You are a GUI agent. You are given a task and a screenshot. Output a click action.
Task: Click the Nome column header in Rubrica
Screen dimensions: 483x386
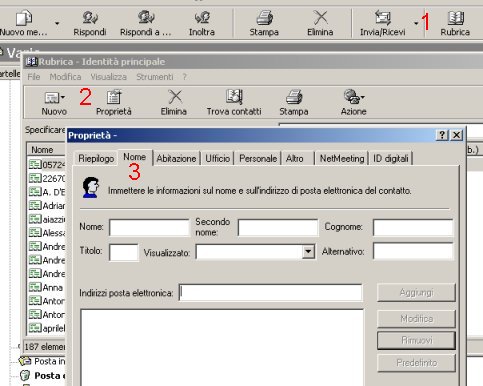pos(46,150)
